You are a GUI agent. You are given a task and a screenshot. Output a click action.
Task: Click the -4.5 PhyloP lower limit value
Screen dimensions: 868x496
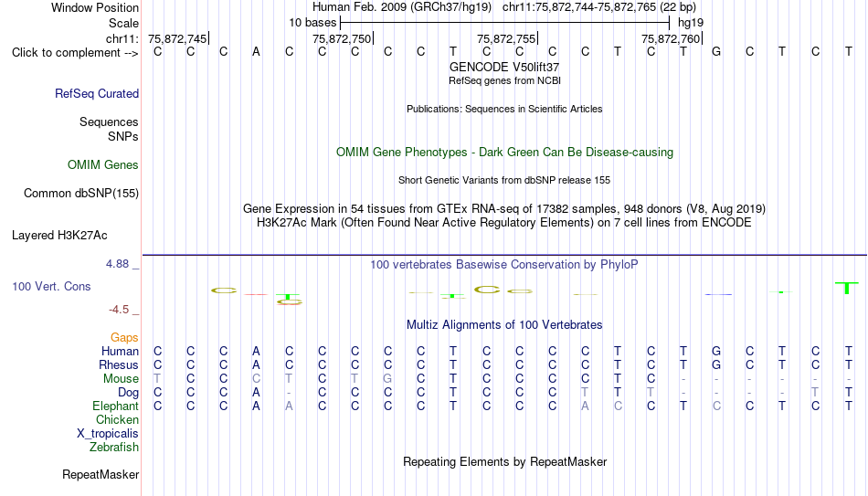pos(119,310)
